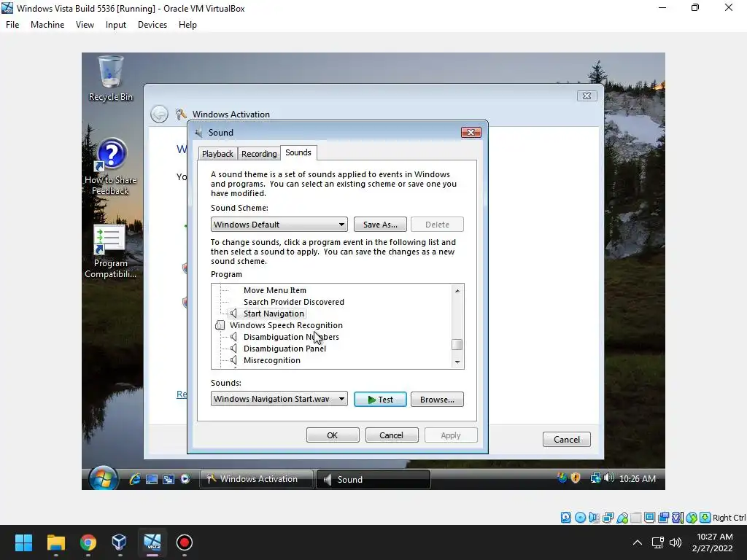Click program events scrollbar thumb
Viewport: 747px width, 560px height.
coord(457,344)
